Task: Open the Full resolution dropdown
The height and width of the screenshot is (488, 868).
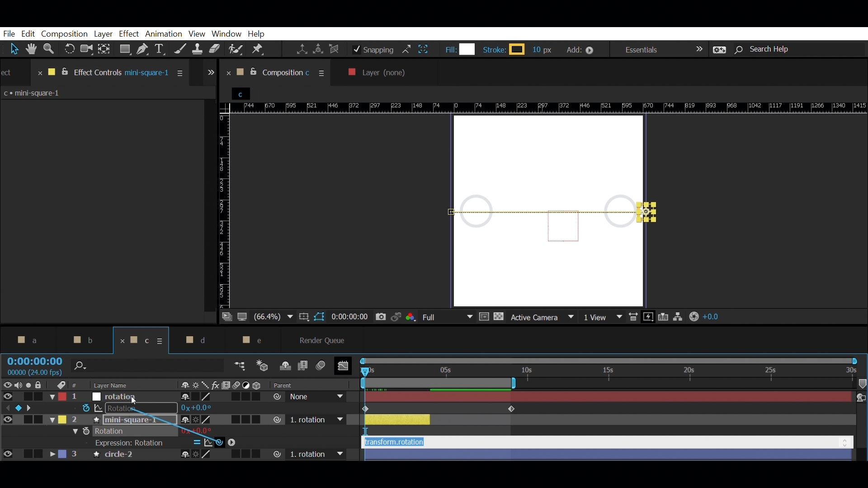Action: pos(448,318)
